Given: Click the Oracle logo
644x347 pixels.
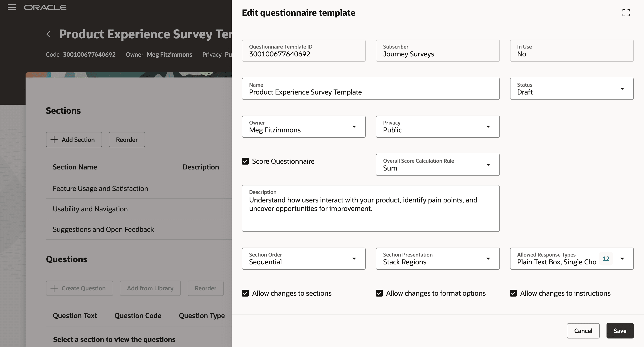Looking at the screenshot, I should click(45, 7).
